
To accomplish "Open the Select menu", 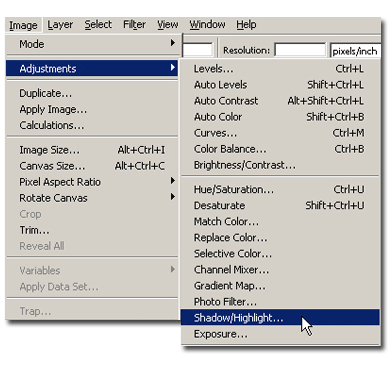I will (98, 25).
